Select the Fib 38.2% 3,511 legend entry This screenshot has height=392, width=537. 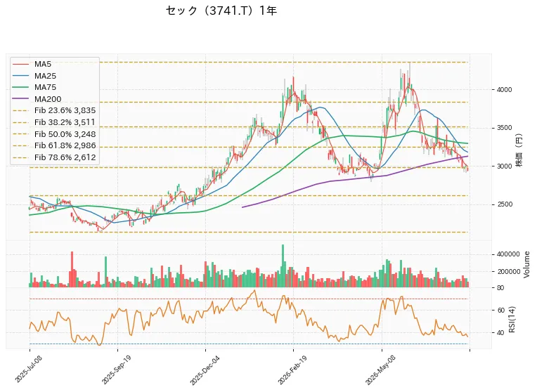(54, 122)
